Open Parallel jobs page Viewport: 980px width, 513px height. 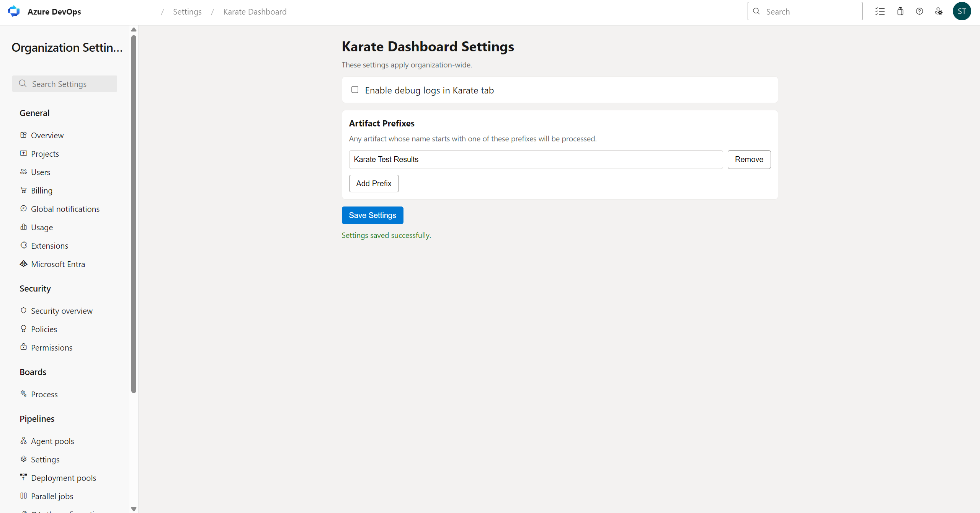click(x=52, y=496)
